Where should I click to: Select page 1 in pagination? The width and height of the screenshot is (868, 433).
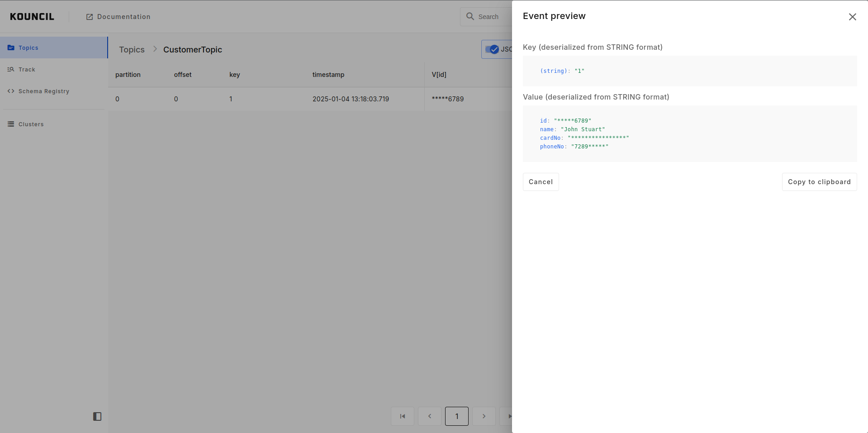(457, 416)
